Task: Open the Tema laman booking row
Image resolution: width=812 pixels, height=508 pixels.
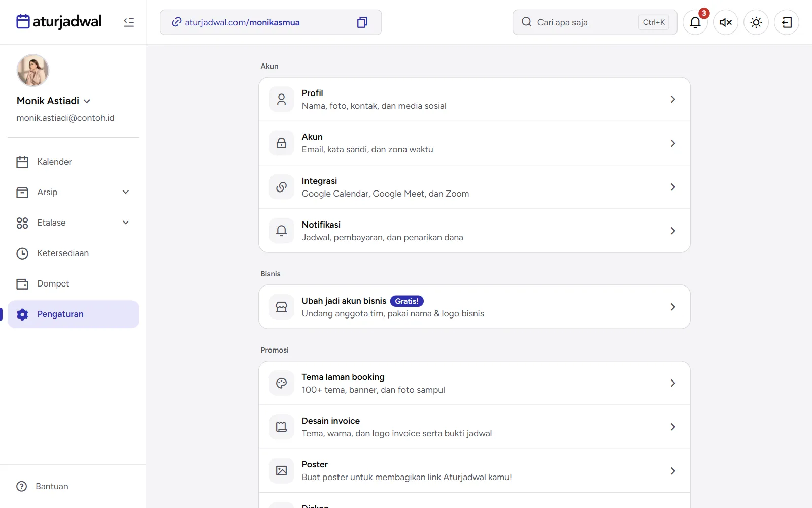Action: pyautogui.click(x=475, y=383)
